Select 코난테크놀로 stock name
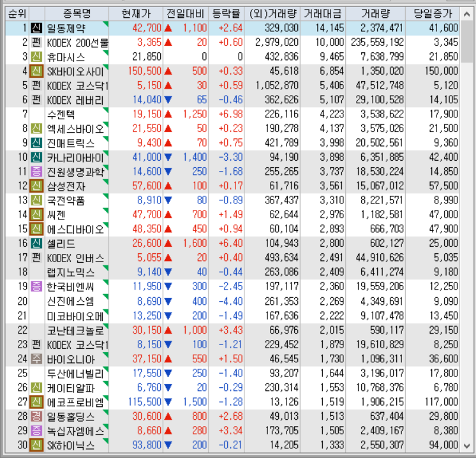The height and width of the screenshot is (458, 476). pos(75,330)
